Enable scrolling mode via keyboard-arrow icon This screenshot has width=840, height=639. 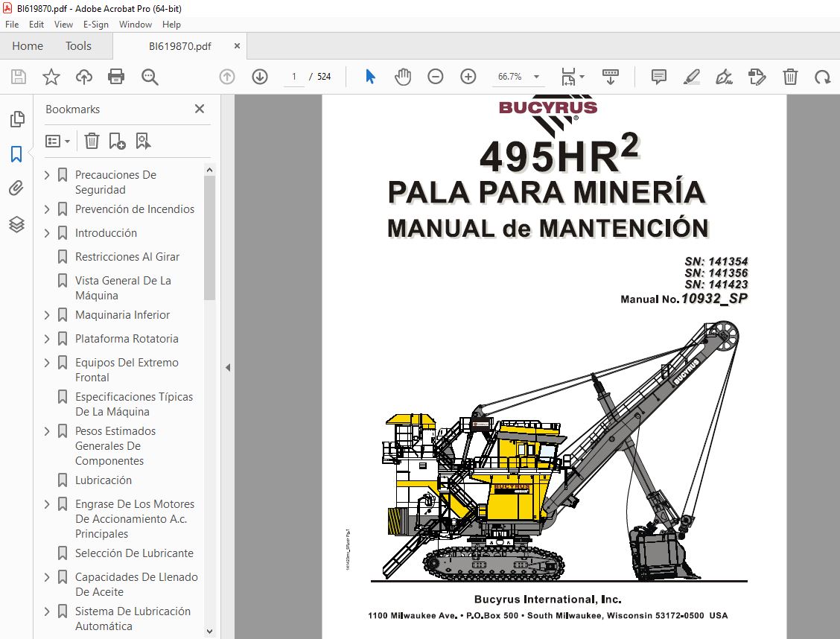pyautogui.click(x=610, y=77)
